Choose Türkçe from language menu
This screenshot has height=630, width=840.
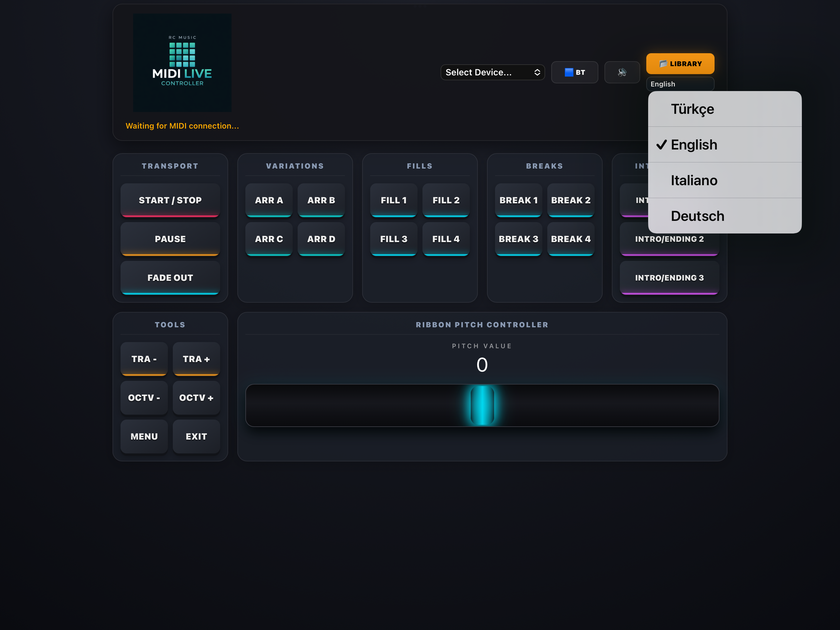point(725,109)
